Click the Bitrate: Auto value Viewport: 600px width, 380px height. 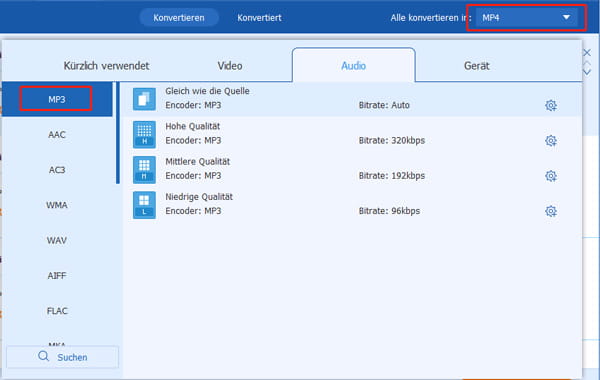[384, 105]
